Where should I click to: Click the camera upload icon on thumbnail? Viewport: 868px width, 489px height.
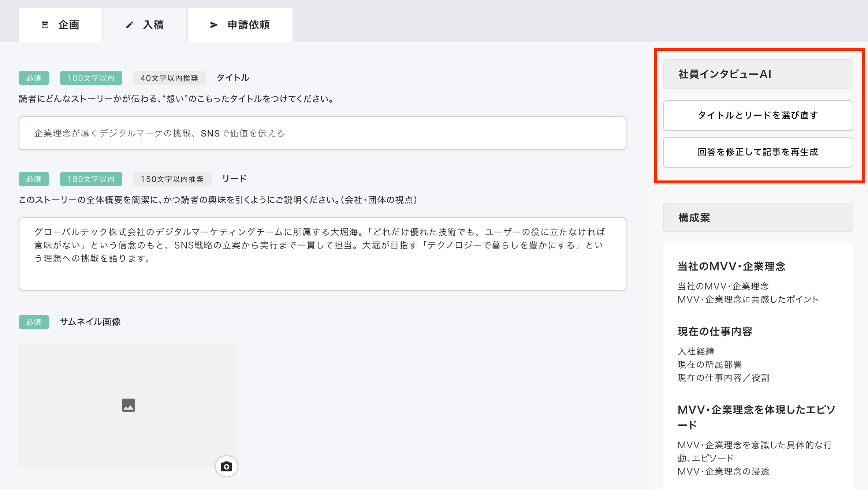[x=226, y=466]
